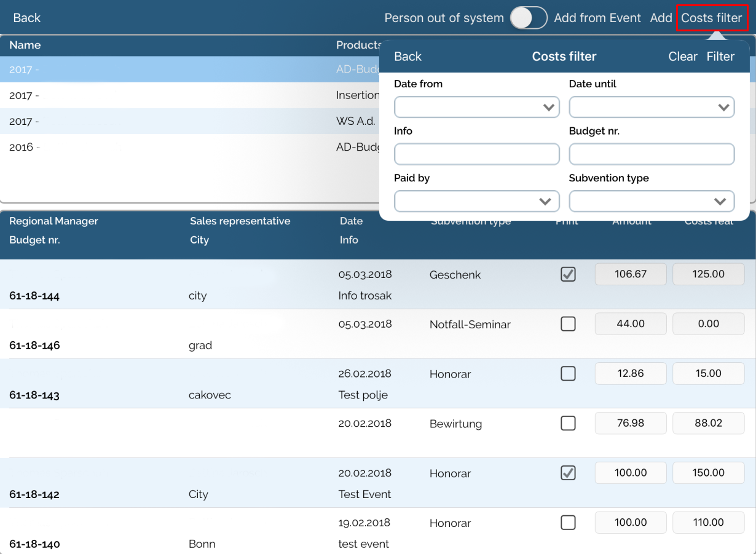This screenshot has height=554, width=756.
Task: Click the 150.00 Costs real field
Action: click(x=708, y=473)
